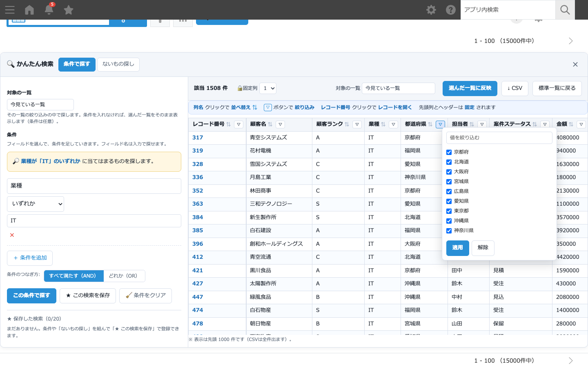Click 対象の一覧 field in left panel
This screenshot has height=368, width=588.
(x=40, y=105)
